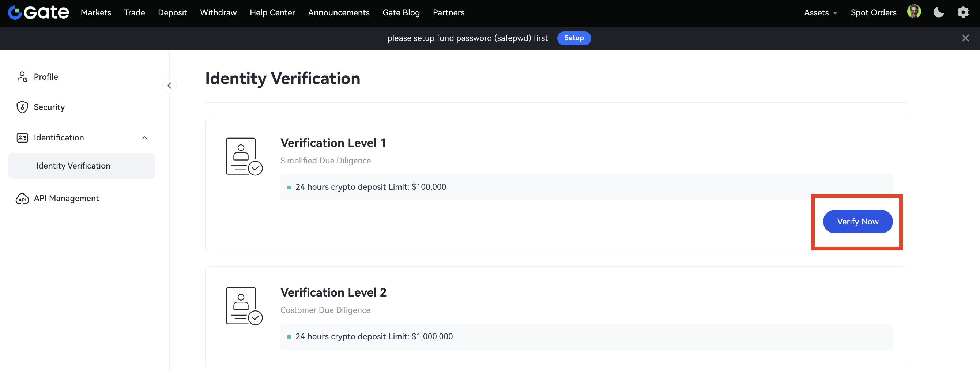980x370 pixels.
Task: Click the Gate logo
Action: [38, 12]
